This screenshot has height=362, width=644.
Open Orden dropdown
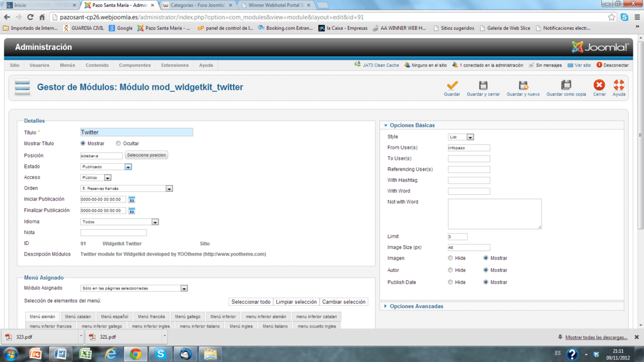click(x=126, y=188)
